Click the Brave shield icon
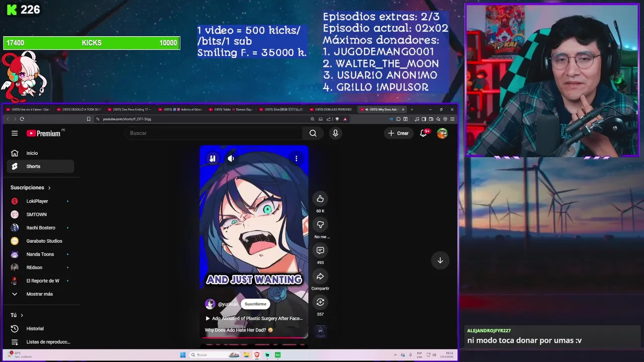Image resolution: width=644 pixels, height=362 pixels. point(337,119)
